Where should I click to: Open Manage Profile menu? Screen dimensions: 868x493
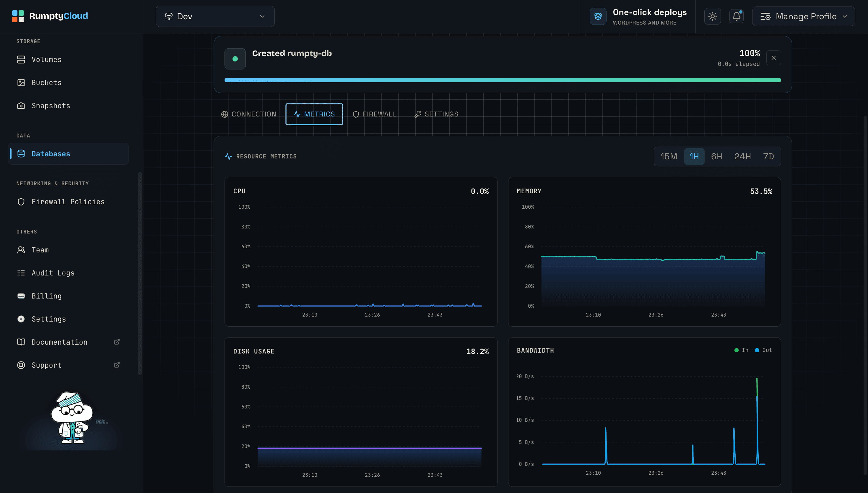(803, 16)
